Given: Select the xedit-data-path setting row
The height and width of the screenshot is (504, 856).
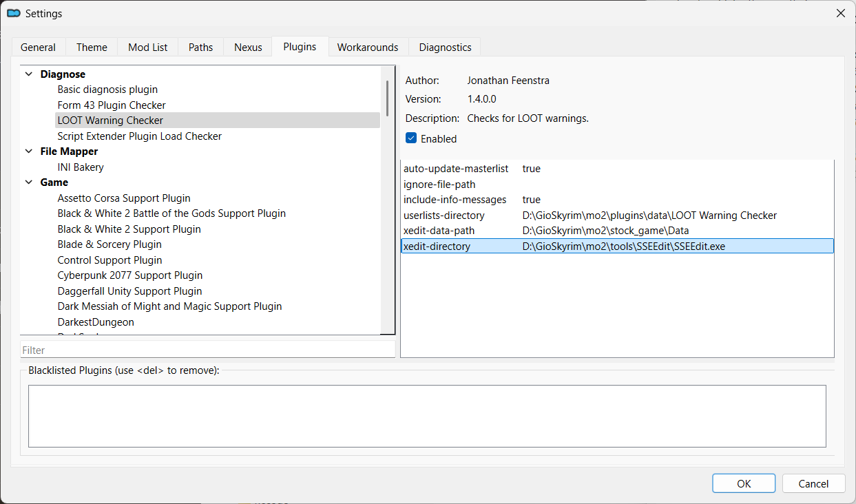Looking at the screenshot, I should click(x=439, y=231).
